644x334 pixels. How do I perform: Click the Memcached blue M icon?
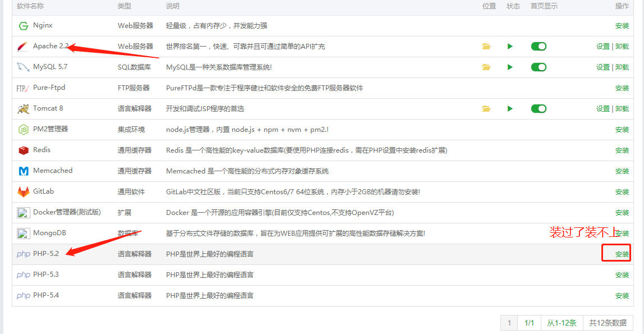24,171
